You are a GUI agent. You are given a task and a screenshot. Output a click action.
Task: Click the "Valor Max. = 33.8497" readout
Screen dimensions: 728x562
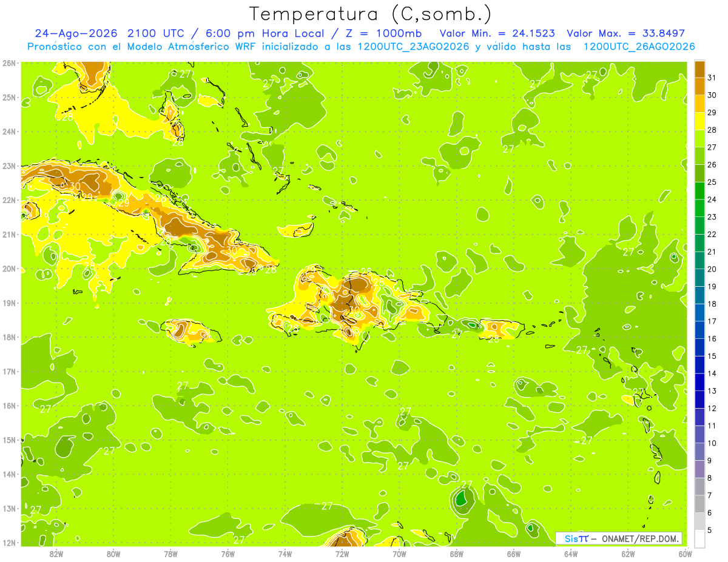pyautogui.click(x=625, y=33)
